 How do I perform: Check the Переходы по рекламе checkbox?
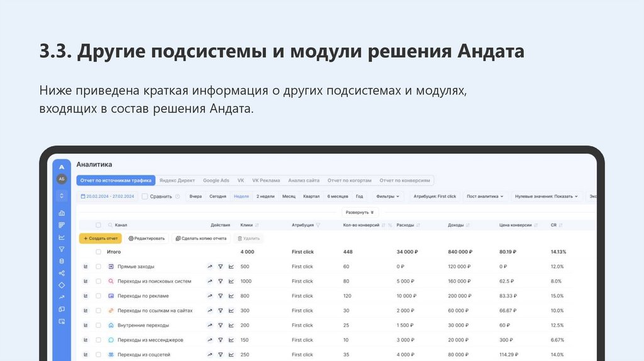[98, 296]
